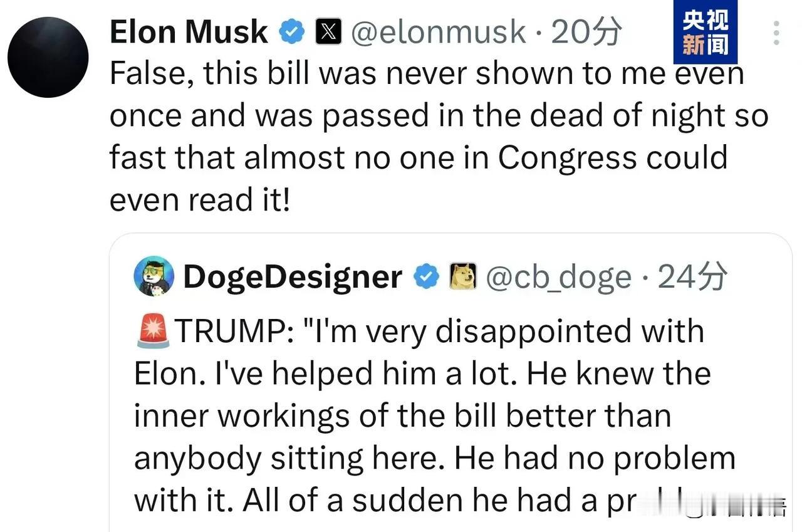Open the three-dot more options menu

(776, 33)
